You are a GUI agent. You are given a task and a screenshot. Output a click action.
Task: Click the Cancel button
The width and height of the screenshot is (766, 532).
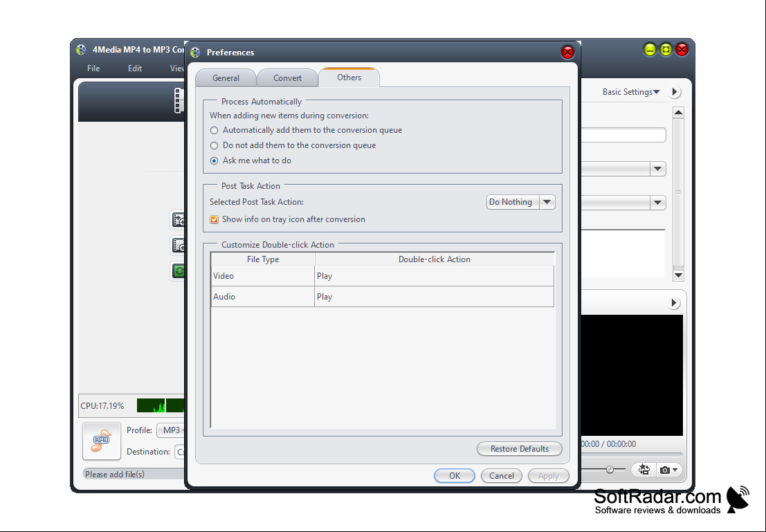(501, 476)
